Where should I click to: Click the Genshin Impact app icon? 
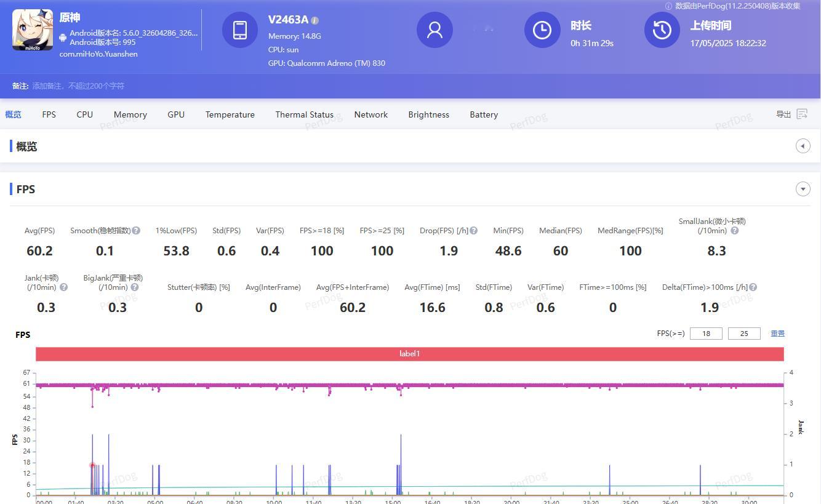33,30
